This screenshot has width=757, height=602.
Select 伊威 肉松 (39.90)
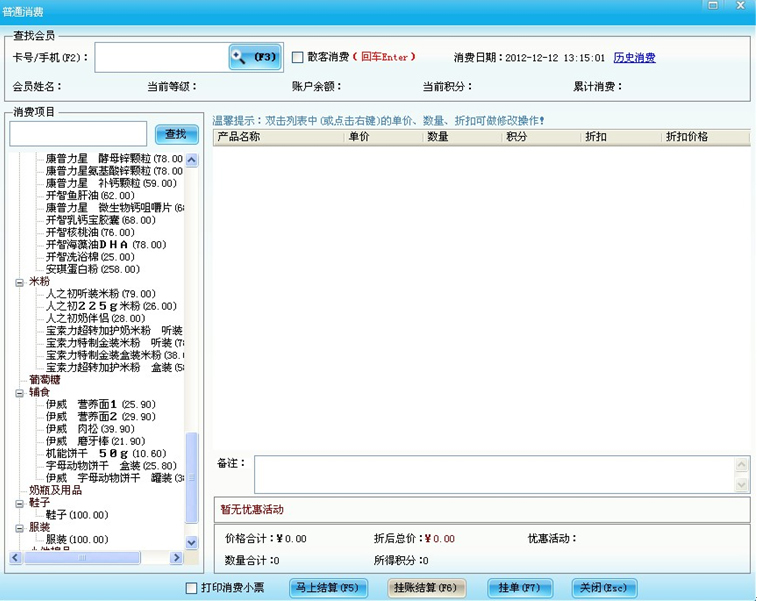[90, 429]
